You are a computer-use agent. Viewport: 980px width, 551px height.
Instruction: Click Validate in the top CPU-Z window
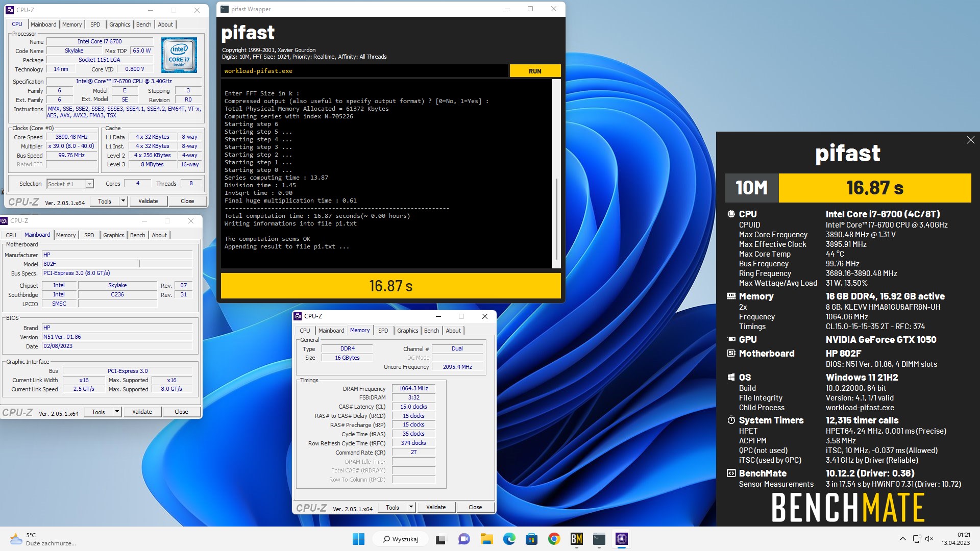148,201
